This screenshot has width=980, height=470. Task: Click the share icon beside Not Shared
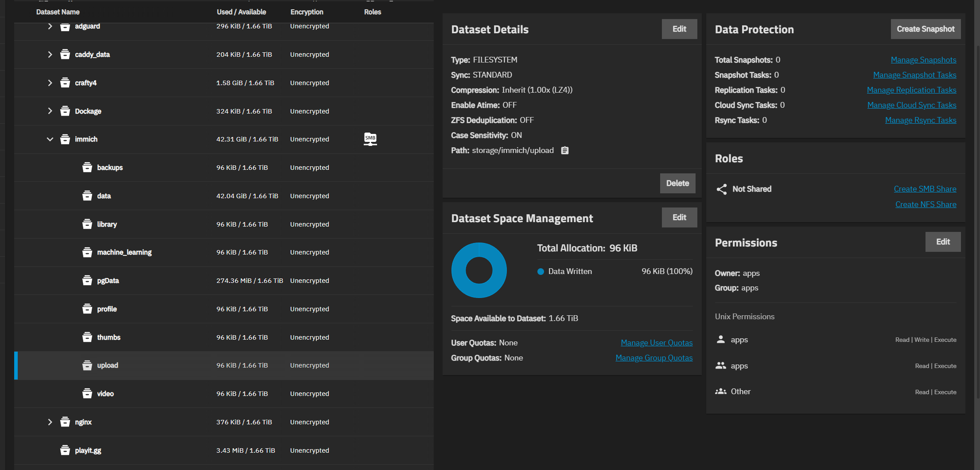(721, 189)
